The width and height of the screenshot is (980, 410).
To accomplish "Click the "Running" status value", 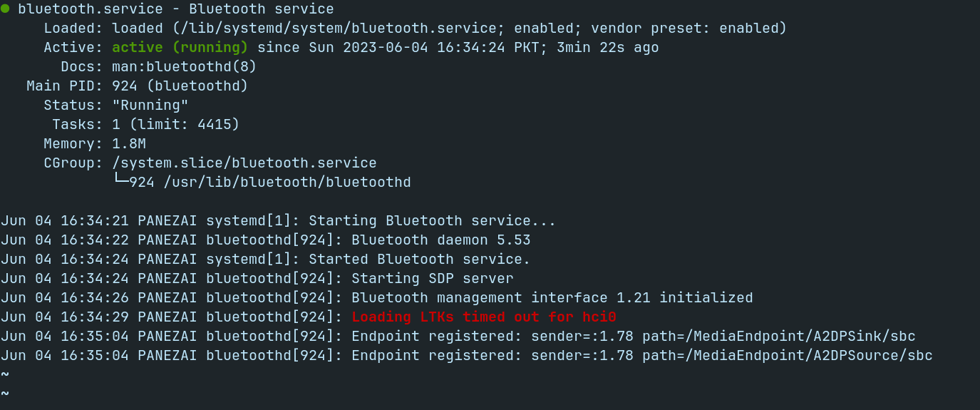I will [150, 106].
